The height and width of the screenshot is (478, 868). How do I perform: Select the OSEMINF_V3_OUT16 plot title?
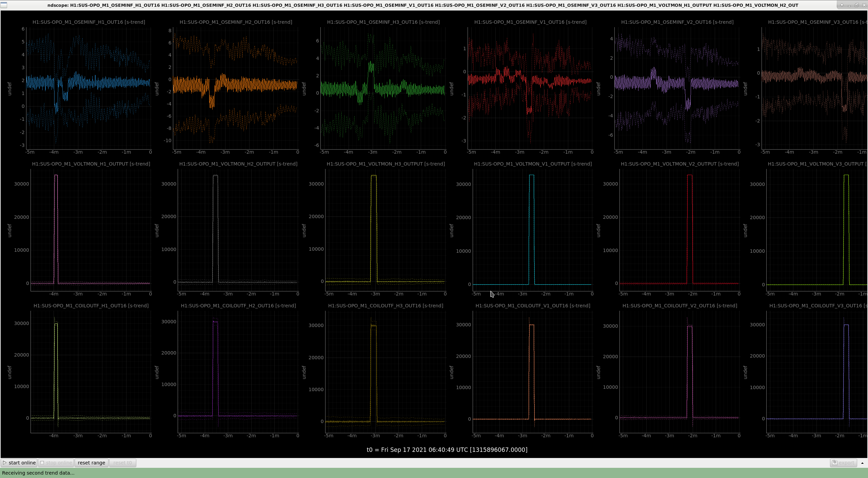click(817, 22)
